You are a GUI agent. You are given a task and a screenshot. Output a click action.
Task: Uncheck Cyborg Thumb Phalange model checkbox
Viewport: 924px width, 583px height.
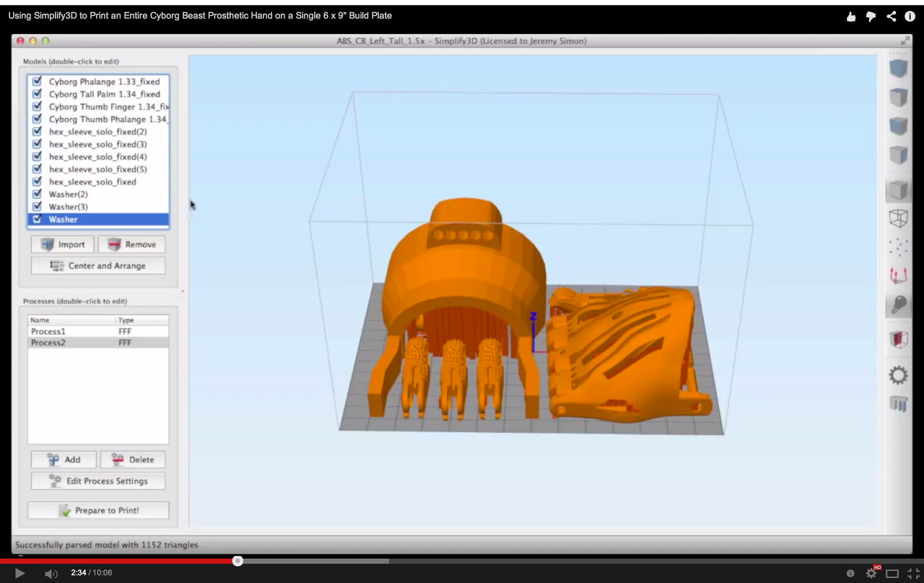point(38,119)
